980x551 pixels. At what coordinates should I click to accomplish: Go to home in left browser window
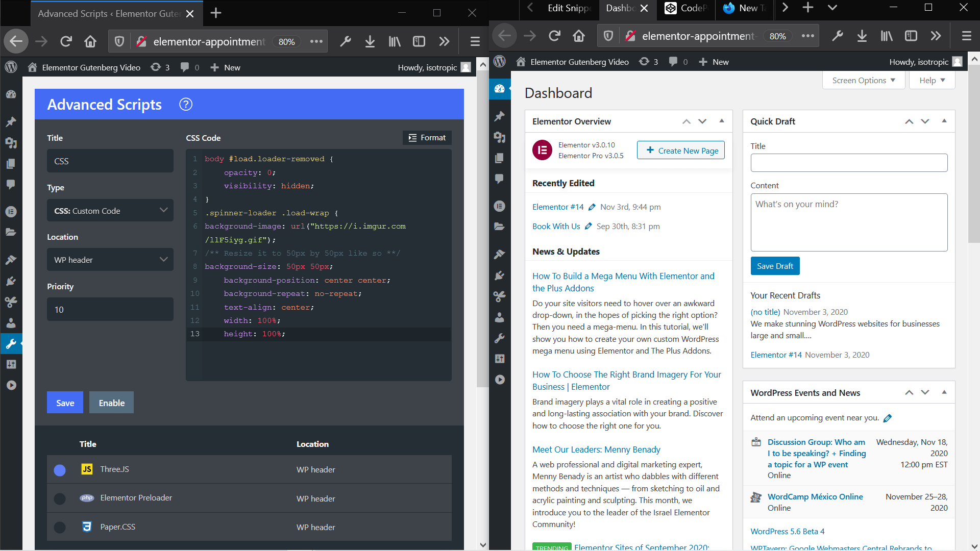[90, 41]
